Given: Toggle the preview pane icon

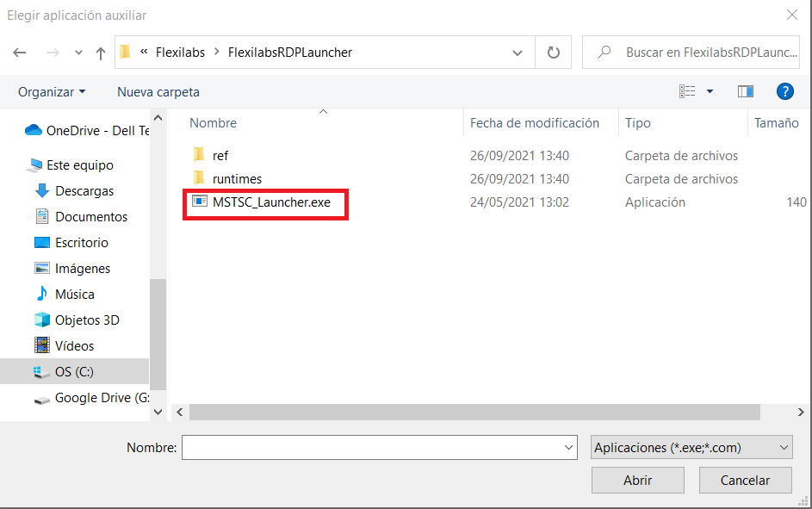Looking at the screenshot, I should tap(746, 91).
